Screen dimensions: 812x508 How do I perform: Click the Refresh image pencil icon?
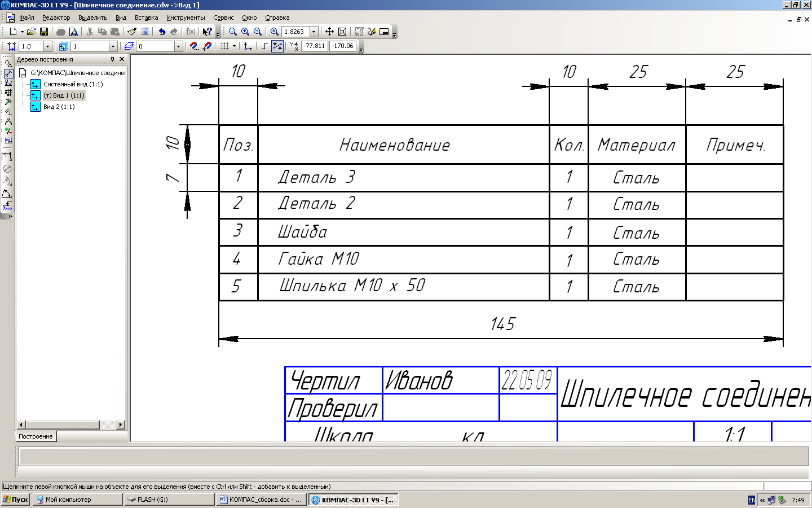click(x=372, y=32)
